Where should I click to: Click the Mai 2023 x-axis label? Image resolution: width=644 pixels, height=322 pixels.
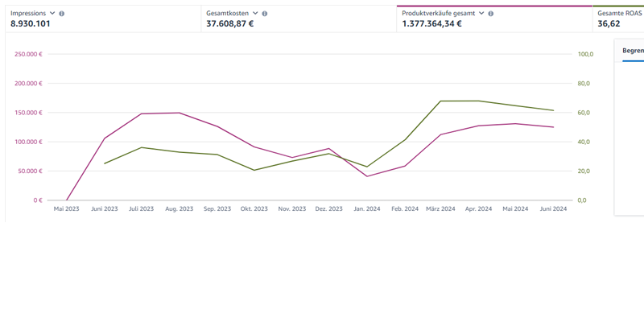coord(67,208)
